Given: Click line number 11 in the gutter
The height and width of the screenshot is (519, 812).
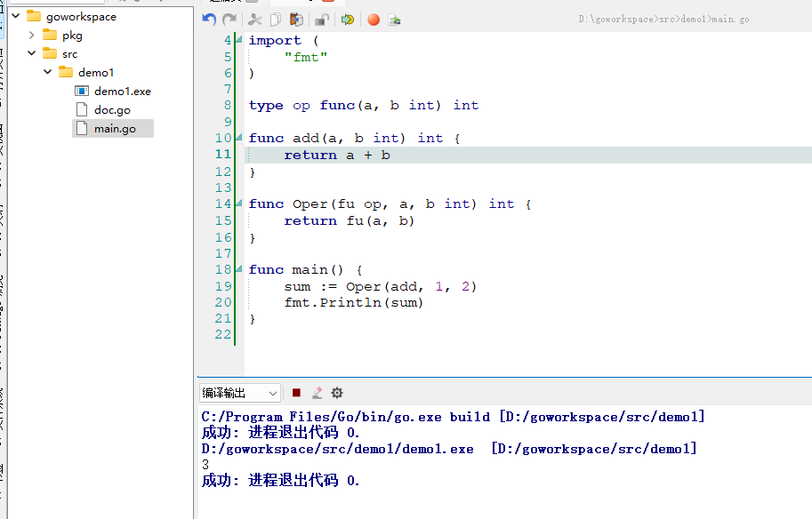Looking at the screenshot, I should point(223,155).
